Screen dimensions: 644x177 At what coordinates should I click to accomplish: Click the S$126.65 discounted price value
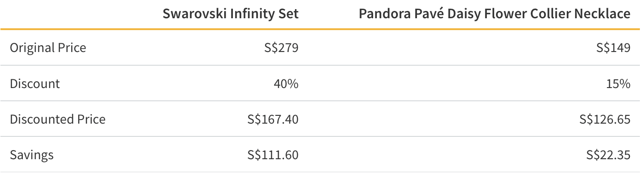tap(605, 120)
